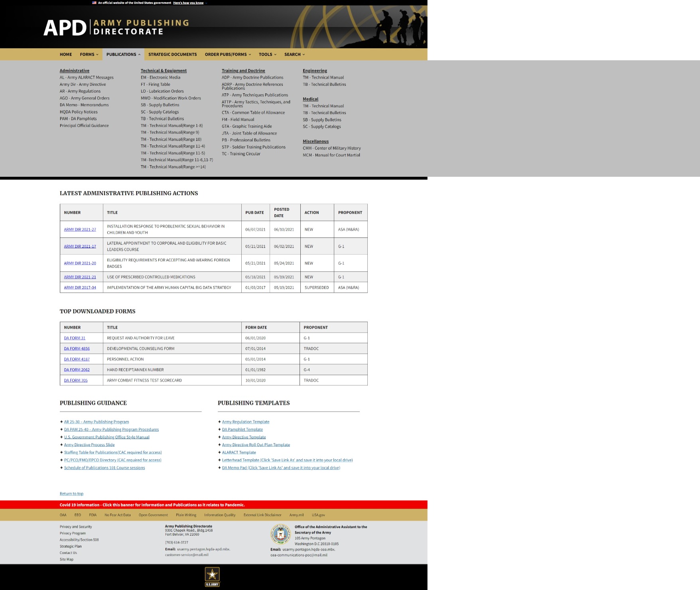This screenshot has width=700, height=590.
Task: Open the ORDER PUBS/FORMS dropdown
Action: tap(228, 54)
